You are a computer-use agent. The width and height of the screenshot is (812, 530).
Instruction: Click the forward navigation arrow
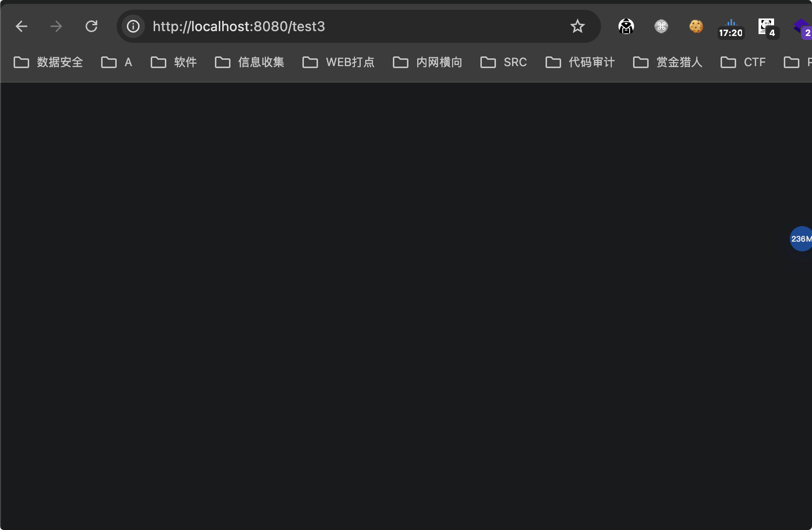point(56,26)
